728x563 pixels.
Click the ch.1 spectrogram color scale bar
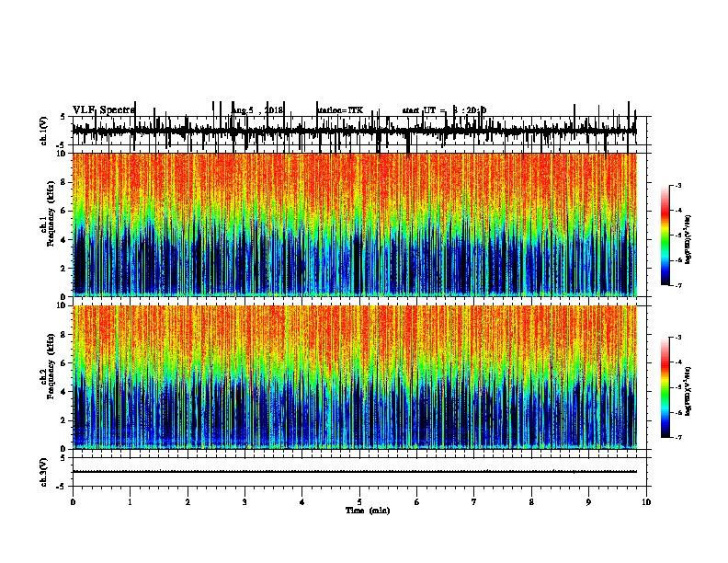[x=665, y=236]
